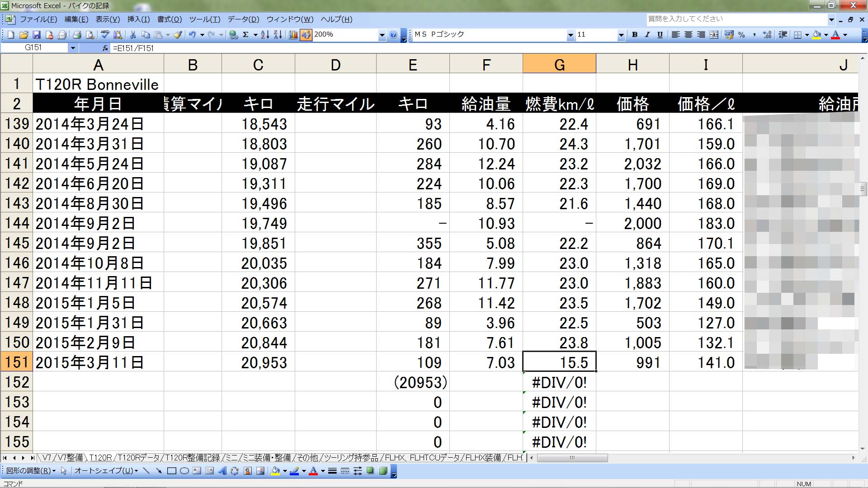Switch to the V7整備 sheet tab
This screenshot has width=868, height=488.
click(x=70, y=458)
